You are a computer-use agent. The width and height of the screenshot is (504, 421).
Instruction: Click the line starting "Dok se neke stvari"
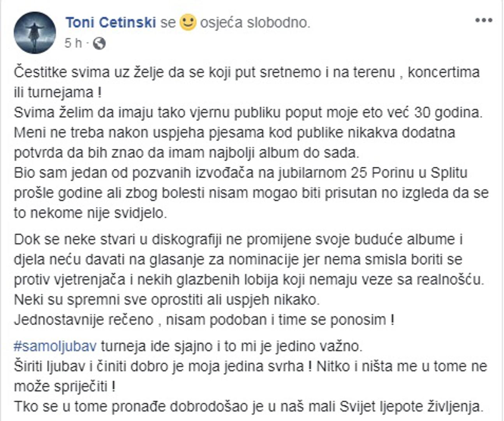pyautogui.click(x=238, y=239)
